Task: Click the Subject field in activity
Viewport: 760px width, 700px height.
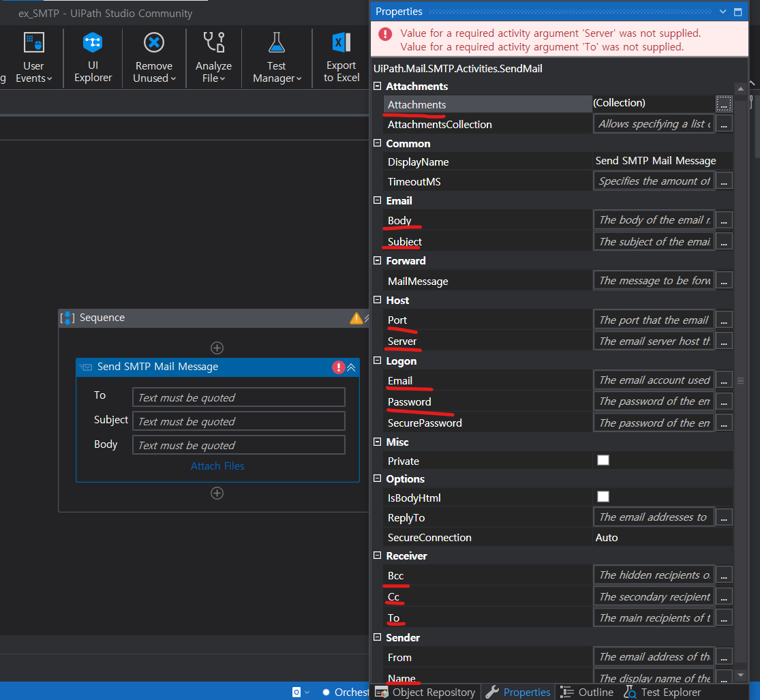Action: coord(239,421)
